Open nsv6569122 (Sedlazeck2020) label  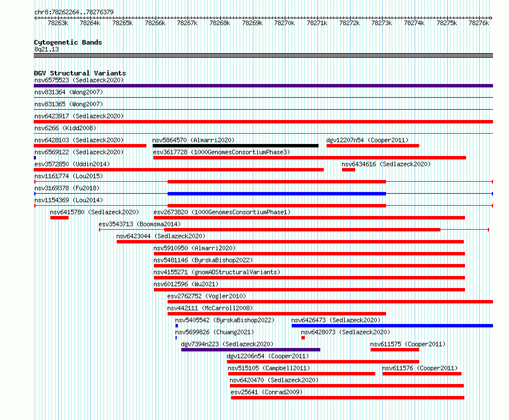tap(79, 152)
